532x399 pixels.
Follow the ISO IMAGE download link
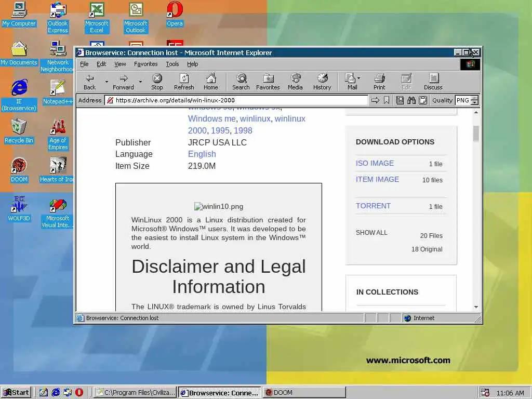click(x=375, y=163)
